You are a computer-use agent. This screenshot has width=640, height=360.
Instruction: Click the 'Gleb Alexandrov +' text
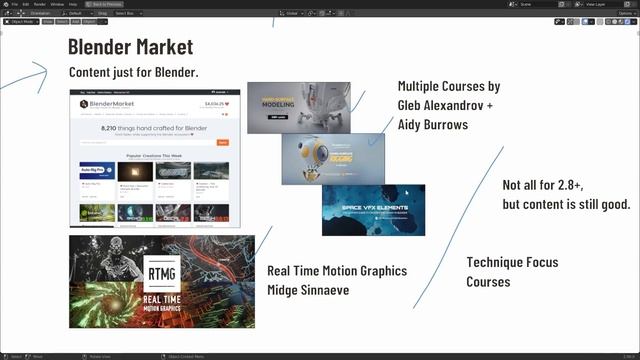pos(445,105)
